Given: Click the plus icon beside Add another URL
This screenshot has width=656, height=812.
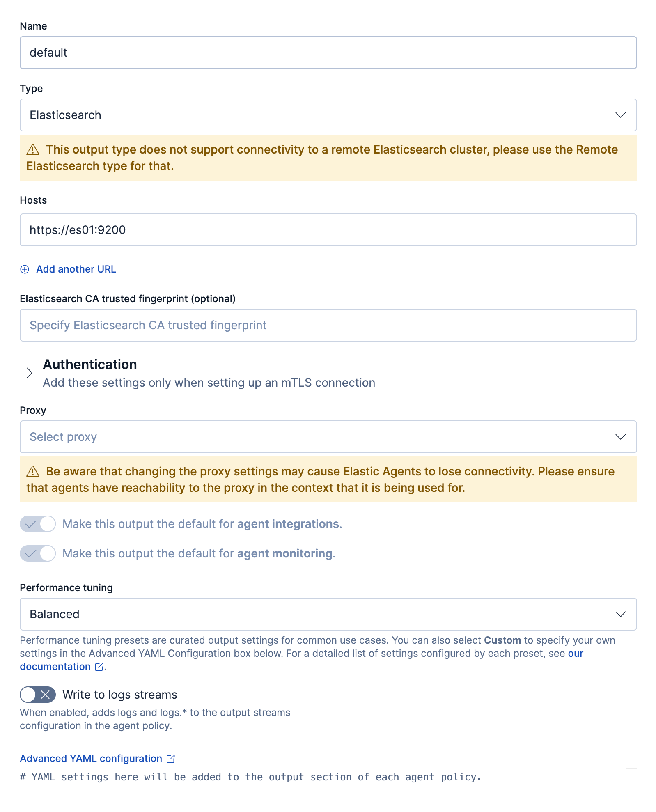Looking at the screenshot, I should pos(25,269).
